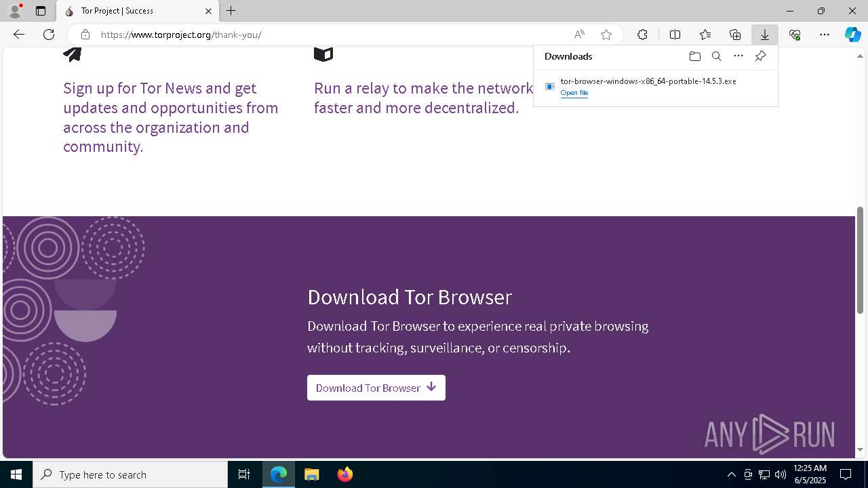Click the page vertical scrollbar thumb
868x488 pixels.
(x=860, y=260)
